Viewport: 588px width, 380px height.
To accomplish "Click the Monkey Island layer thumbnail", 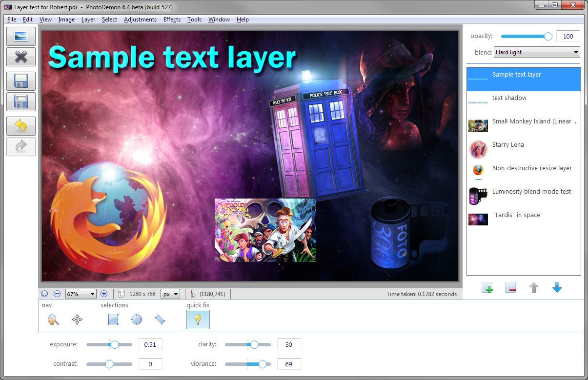I will point(478,126).
